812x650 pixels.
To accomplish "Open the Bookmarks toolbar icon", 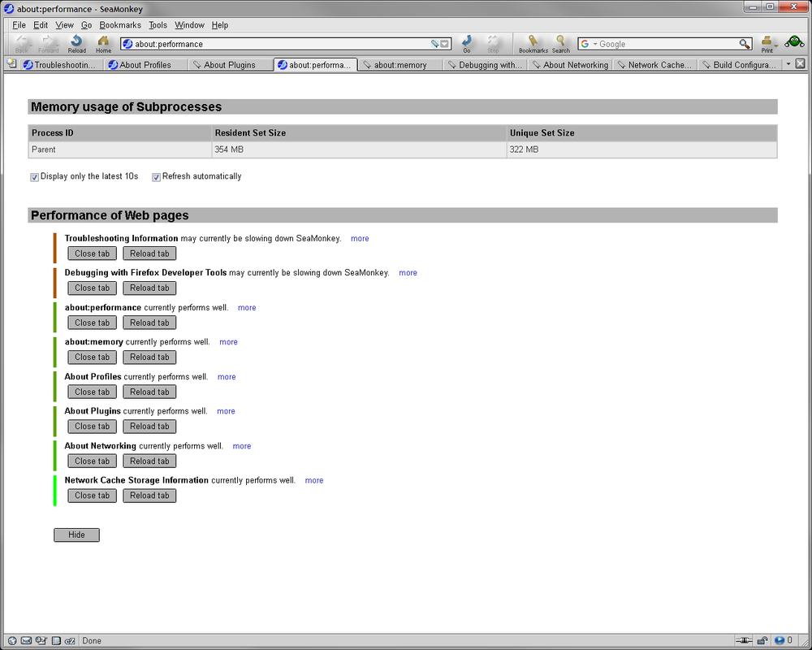I will point(533,44).
